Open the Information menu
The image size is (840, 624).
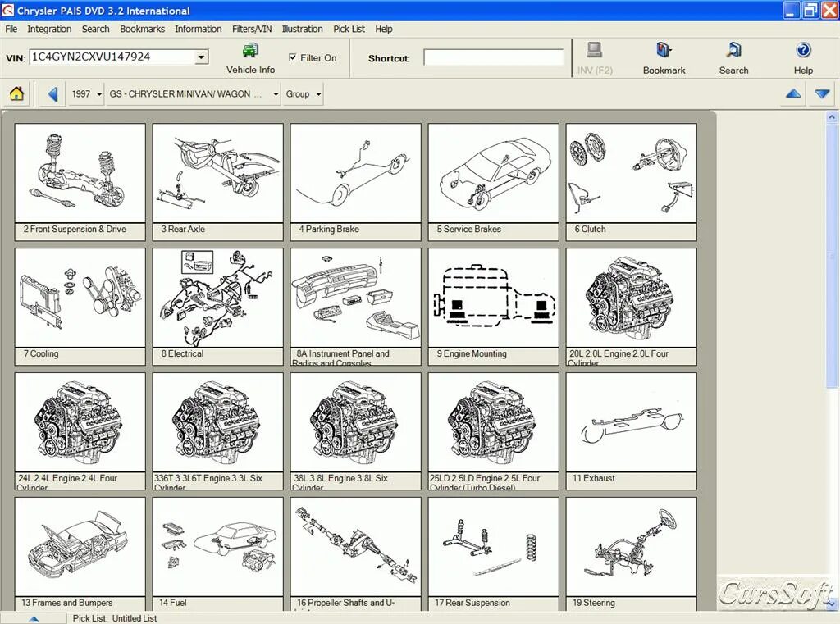[199, 29]
